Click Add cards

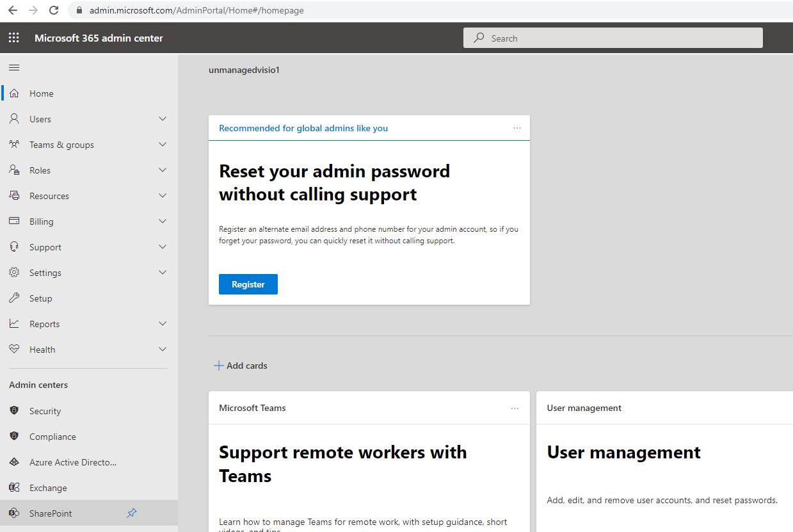pyautogui.click(x=240, y=366)
